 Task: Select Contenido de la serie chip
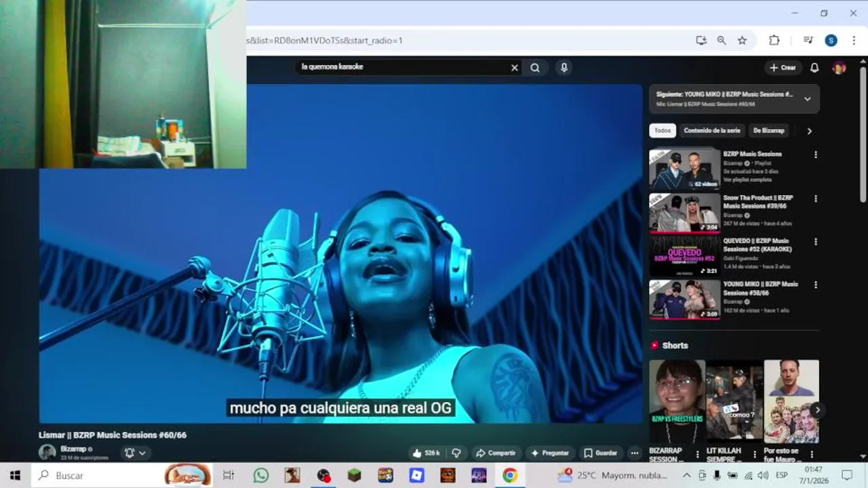pyautogui.click(x=712, y=131)
